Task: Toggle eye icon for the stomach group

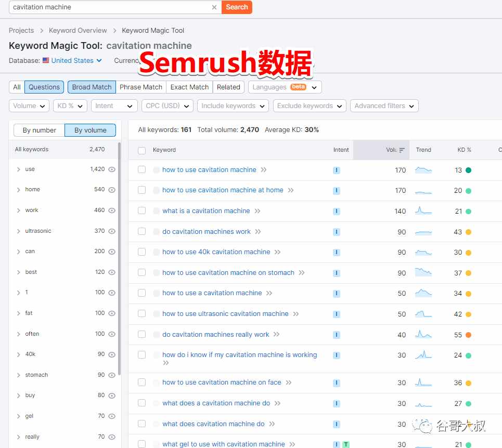Action: click(112, 375)
